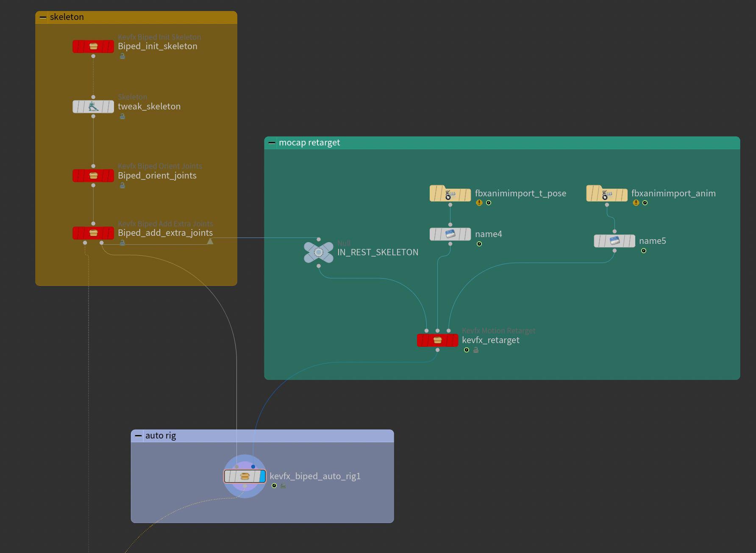The width and height of the screenshot is (756, 553).
Task: Click the Biped_add_extra_joints node icon
Action: point(93,232)
